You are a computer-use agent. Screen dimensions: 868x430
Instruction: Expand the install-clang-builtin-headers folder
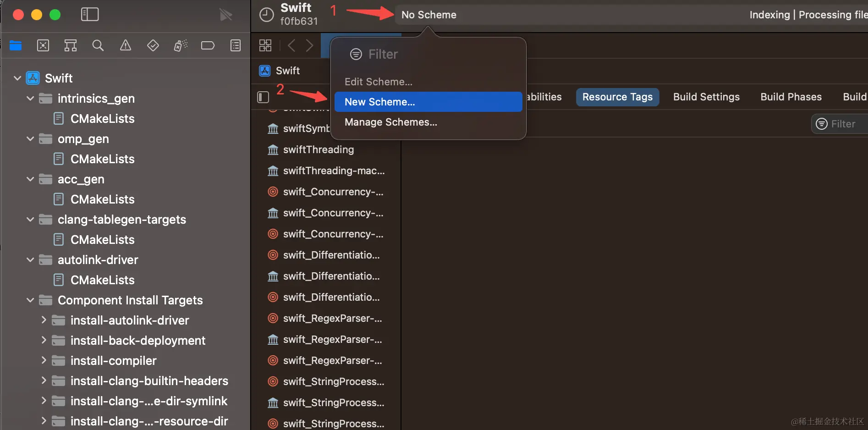tap(44, 380)
